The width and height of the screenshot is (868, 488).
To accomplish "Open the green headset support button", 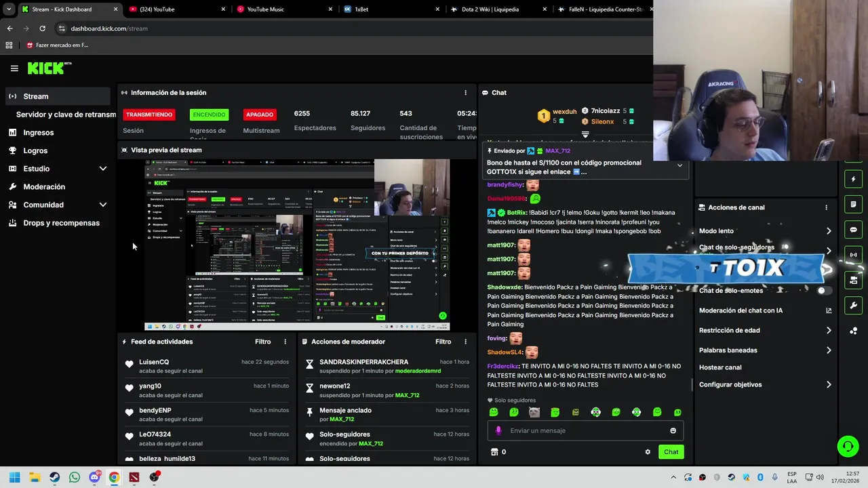I will (x=848, y=446).
